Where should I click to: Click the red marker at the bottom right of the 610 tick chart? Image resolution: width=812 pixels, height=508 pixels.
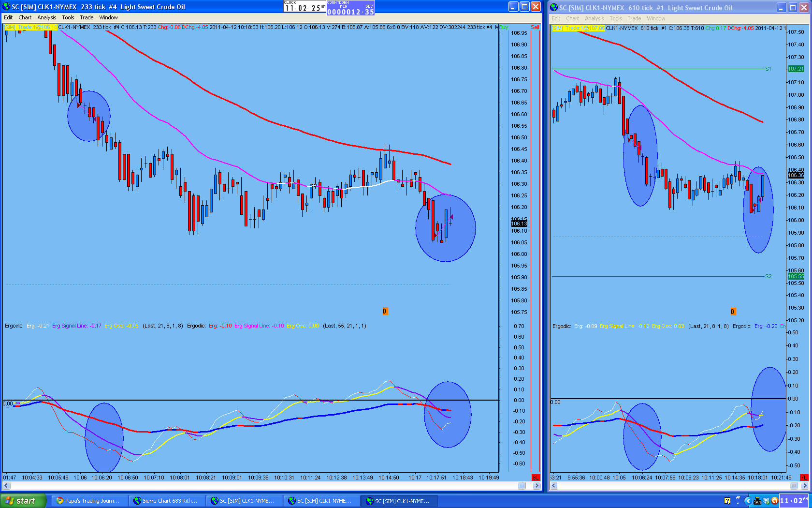(804, 478)
